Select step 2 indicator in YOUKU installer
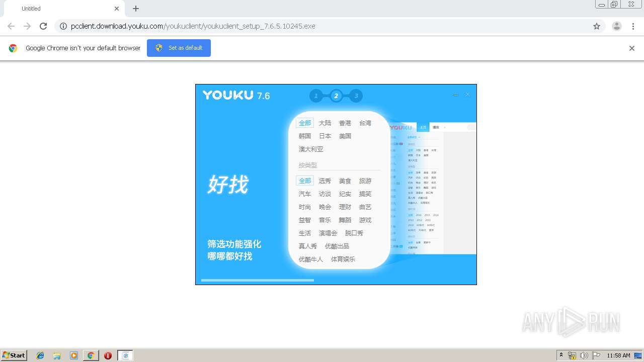Image resolution: width=644 pixels, height=362 pixels. tap(336, 96)
